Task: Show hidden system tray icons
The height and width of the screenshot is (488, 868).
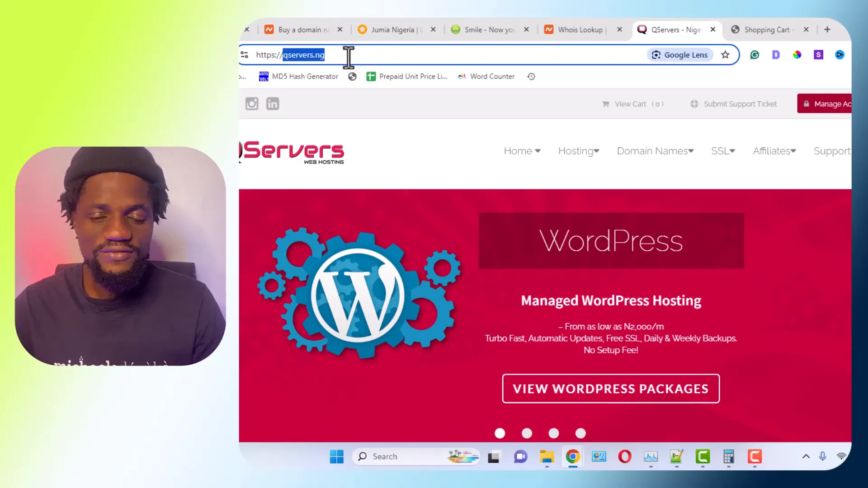Action: 806,457
